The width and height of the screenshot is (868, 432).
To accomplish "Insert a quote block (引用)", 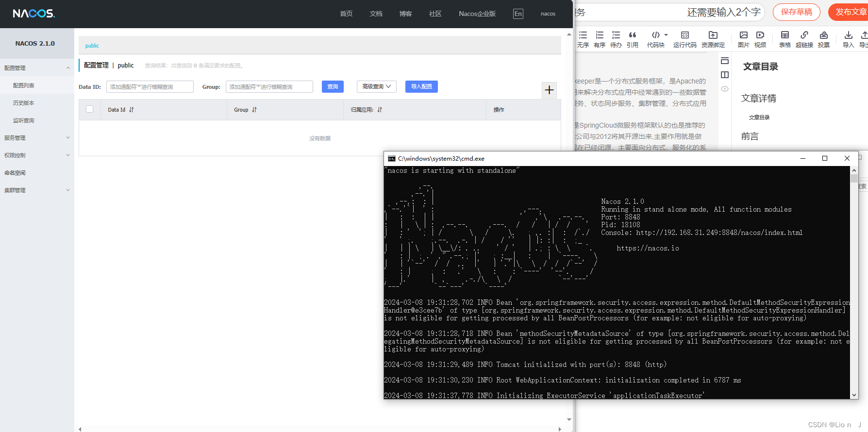I will tap(633, 39).
